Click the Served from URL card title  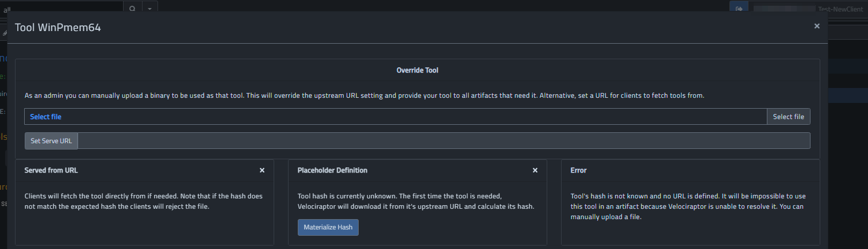pyautogui.click(x=51, y=170)
